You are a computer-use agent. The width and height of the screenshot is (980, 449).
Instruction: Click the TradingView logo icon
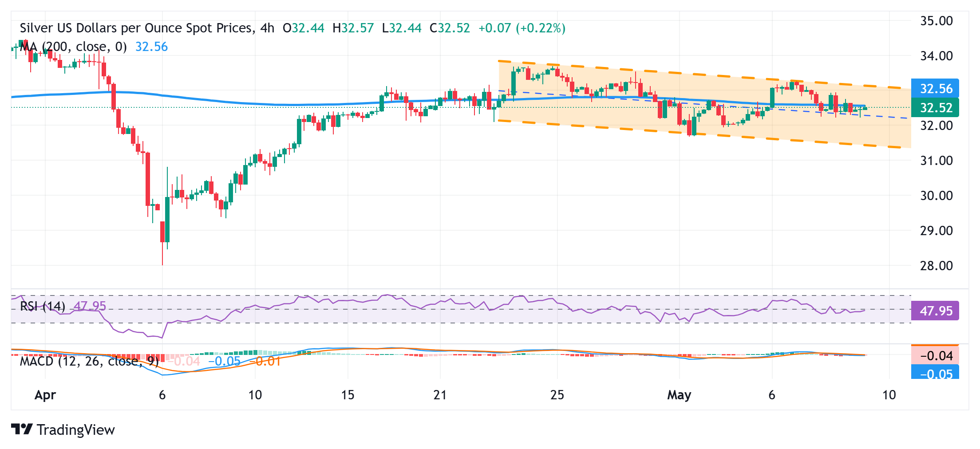coord(22,429)
